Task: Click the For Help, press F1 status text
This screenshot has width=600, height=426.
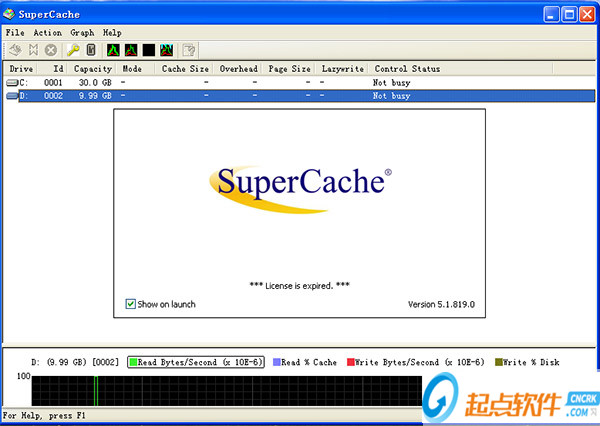Action: 44,415
